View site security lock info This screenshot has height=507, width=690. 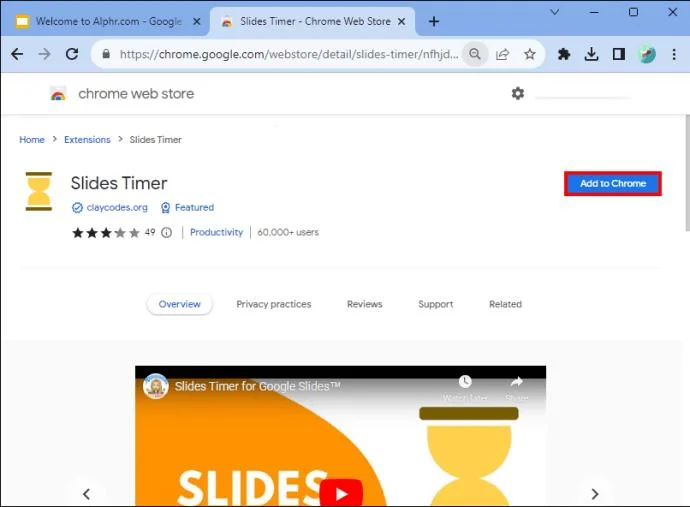(x=106, y=54)
